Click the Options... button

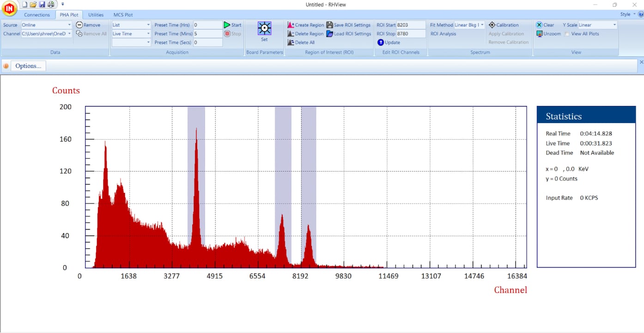click(x=28, y=66)
